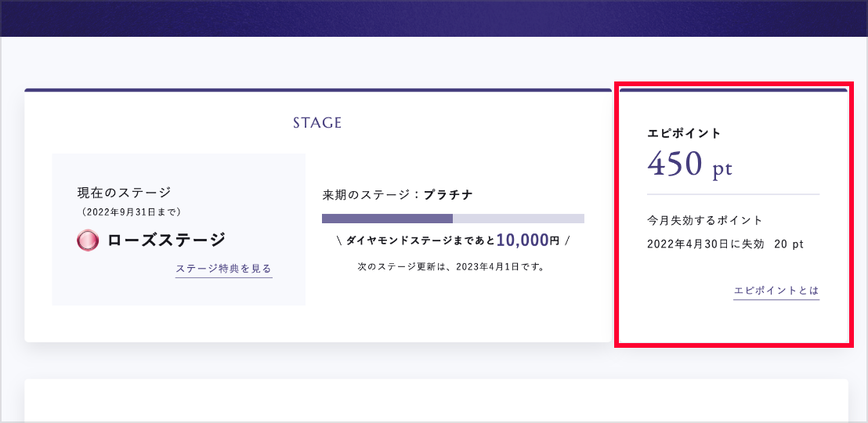Click the 450 pt point balance
The height and width of the screenshot is (423, 868).
(x=689, y=164)
